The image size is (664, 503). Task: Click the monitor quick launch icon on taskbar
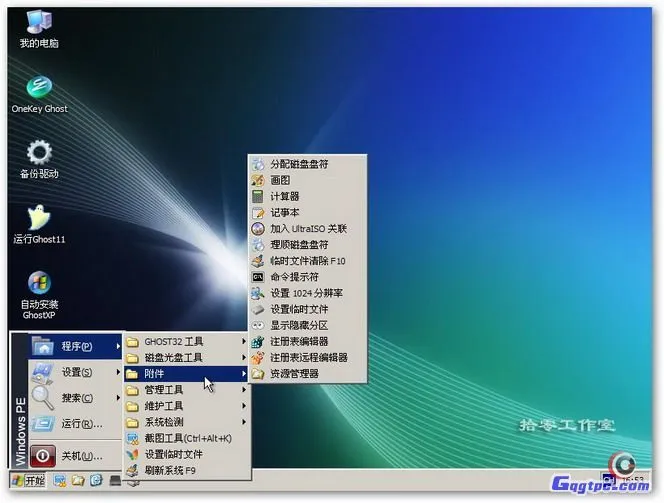[60, 481]
